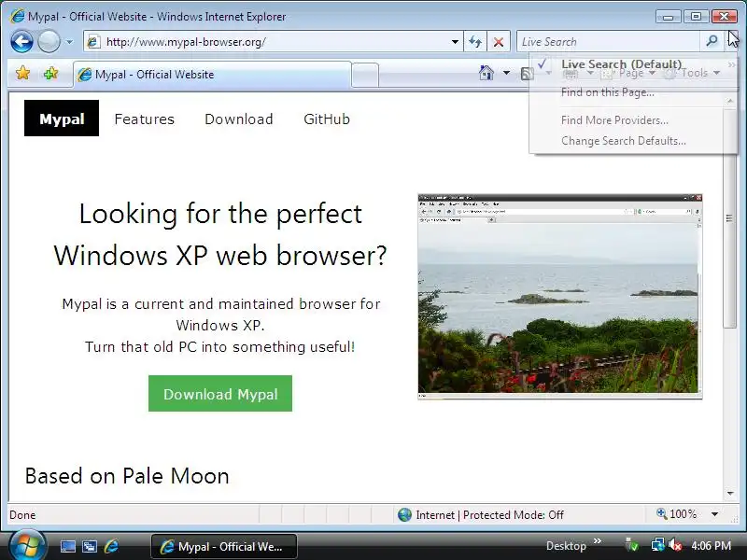The height and width of the screenshot is (560, 747).
Task: Go to the Home page icon
Action: click(486, 73)
